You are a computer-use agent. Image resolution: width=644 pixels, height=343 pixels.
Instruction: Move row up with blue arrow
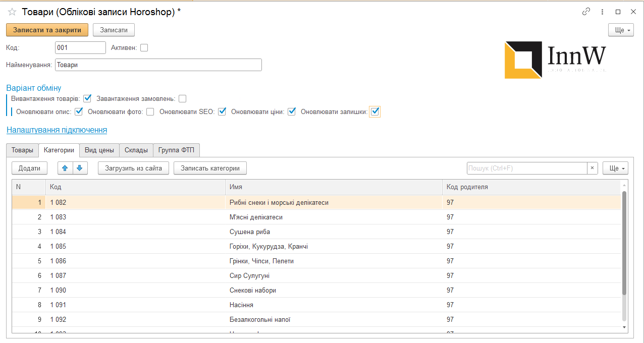[x=65, y=168]
